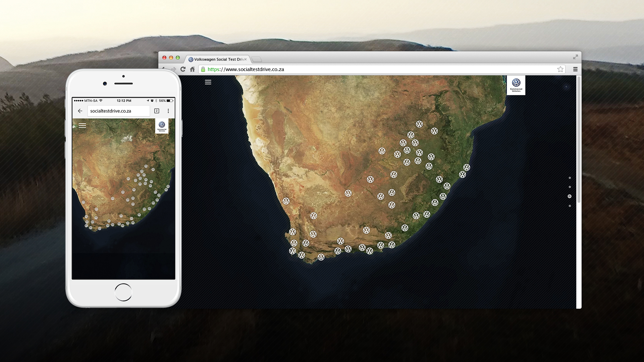Viewport: 644px width, 362px height.
Task: Tap the phone home button
Action: 123,292
